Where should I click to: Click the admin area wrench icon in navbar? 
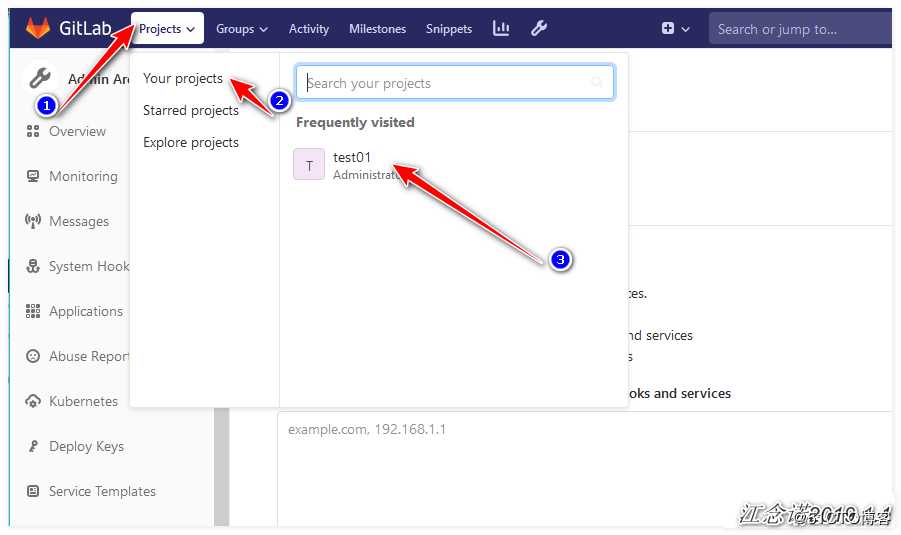click(538, 28)
